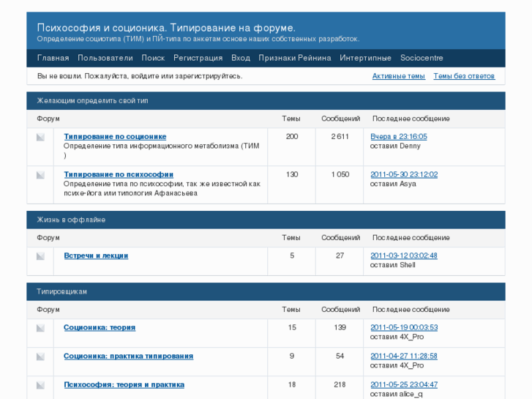This screenshot has width=532, height=399.
Task: Open Поиск in the navigation bar
Action: click(x=153, y=58)
